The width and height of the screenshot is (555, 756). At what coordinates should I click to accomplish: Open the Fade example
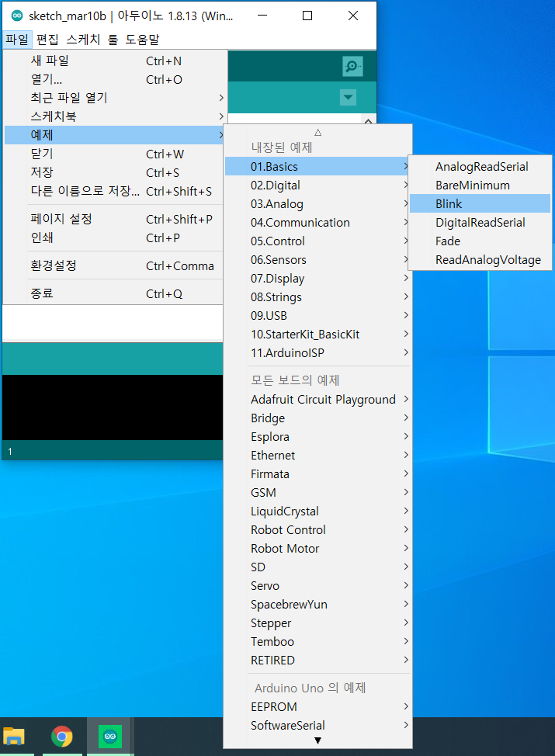(480, 241)
